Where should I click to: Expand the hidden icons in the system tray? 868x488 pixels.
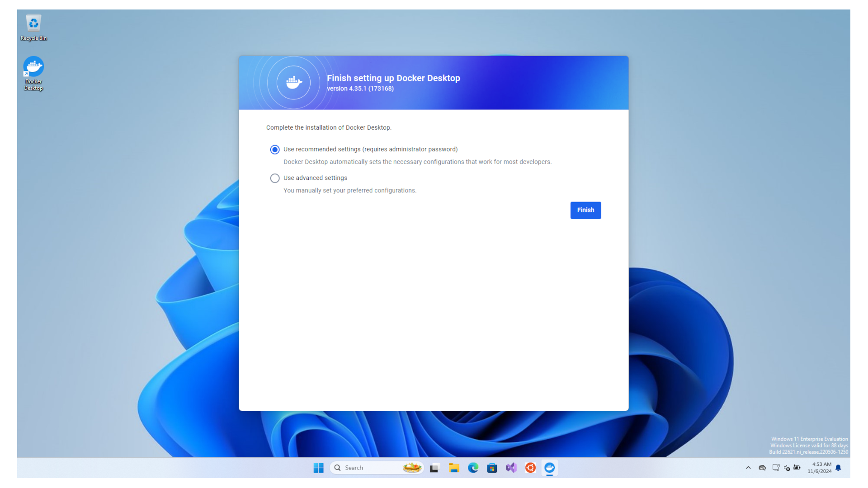coord(748,468)
